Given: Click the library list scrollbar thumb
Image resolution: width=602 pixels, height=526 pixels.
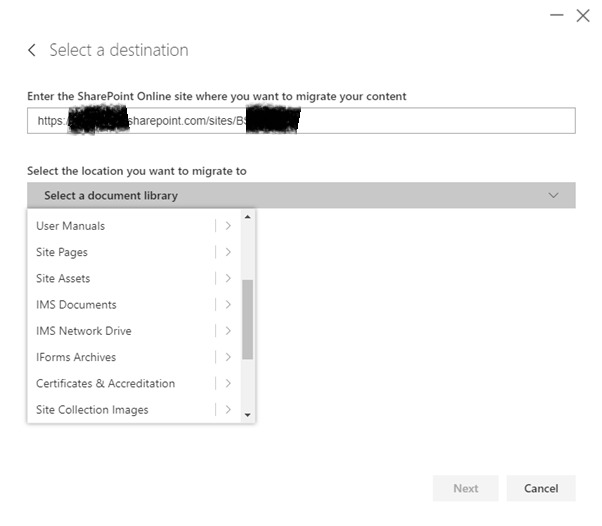Looking at the screenshot, I should (x=248, y=319).
